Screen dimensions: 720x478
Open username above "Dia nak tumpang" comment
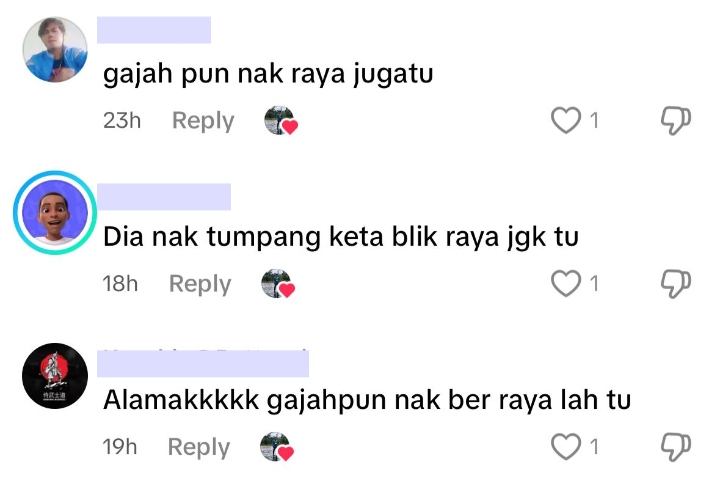[164, 197]
